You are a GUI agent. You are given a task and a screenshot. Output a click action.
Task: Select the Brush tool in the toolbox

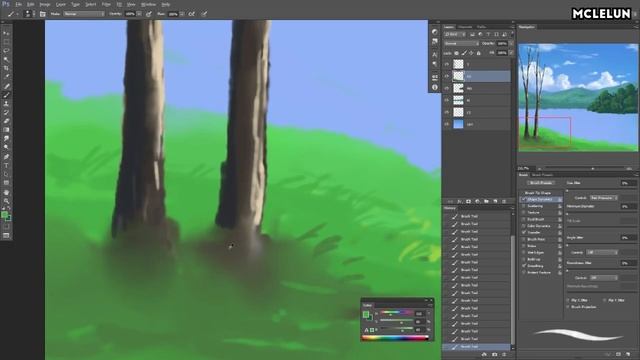point(6,95)
